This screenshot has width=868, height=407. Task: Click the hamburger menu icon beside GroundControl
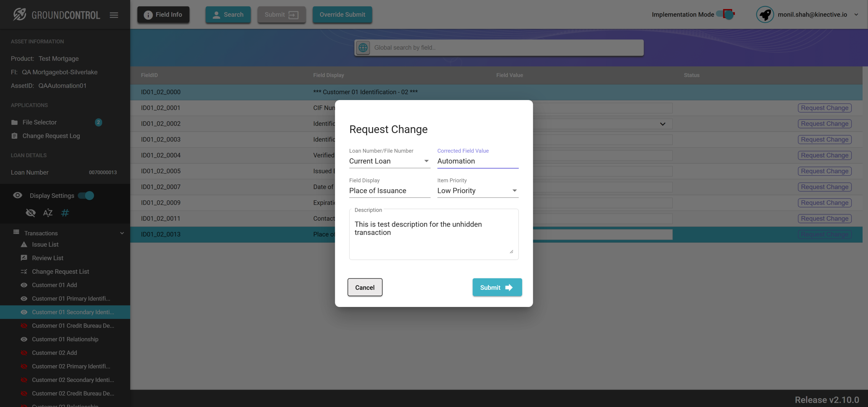[x=114, y=15]
